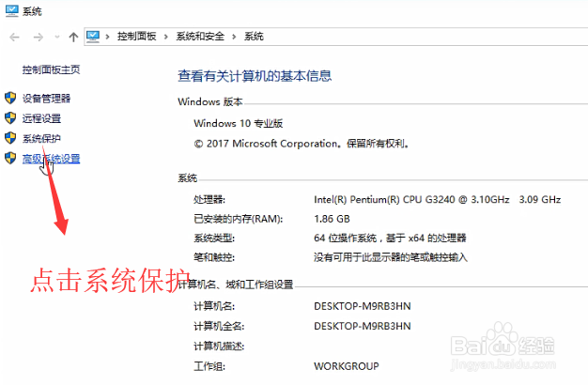Click DESKTOP-M9RB3HN value next to 计算机全名
This screenshot has width=588, height=385.
click(x=363, y=326)
